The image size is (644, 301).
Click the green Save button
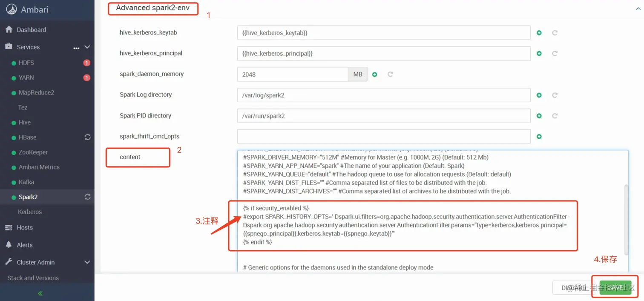pos(615,288)
